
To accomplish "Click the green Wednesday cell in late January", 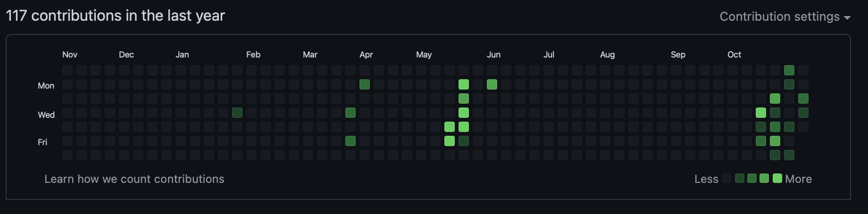I will coord(237,113).
